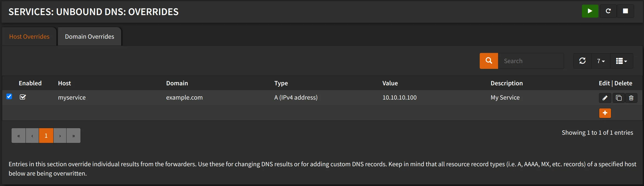Clone the myservice override with the copy icon
The width and height of the screenshot is (644, 186).
(618, 98)
